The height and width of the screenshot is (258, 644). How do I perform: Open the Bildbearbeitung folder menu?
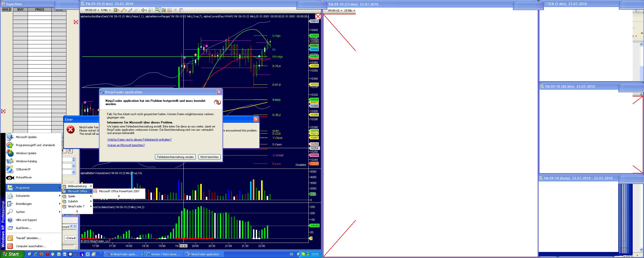click(77, 186)
